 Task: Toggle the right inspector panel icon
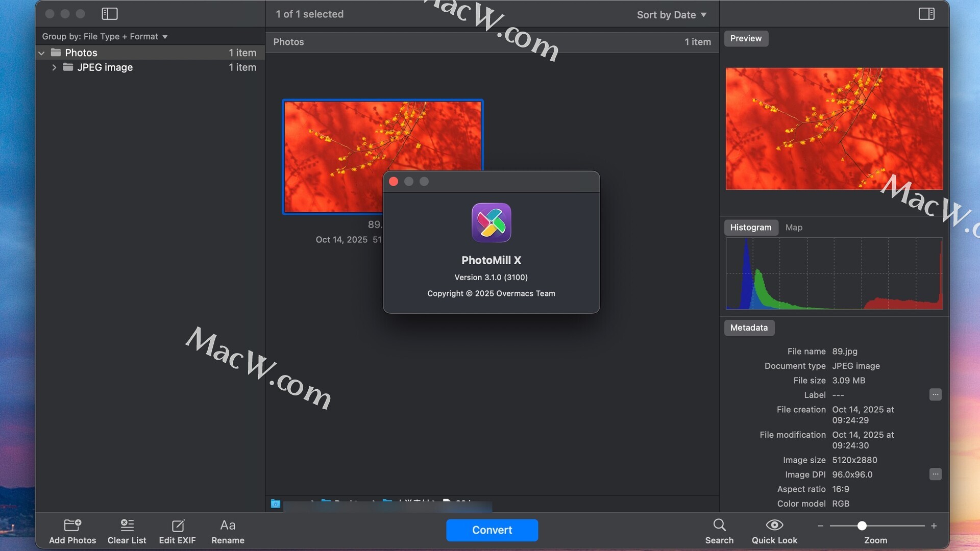click(926, 14)
